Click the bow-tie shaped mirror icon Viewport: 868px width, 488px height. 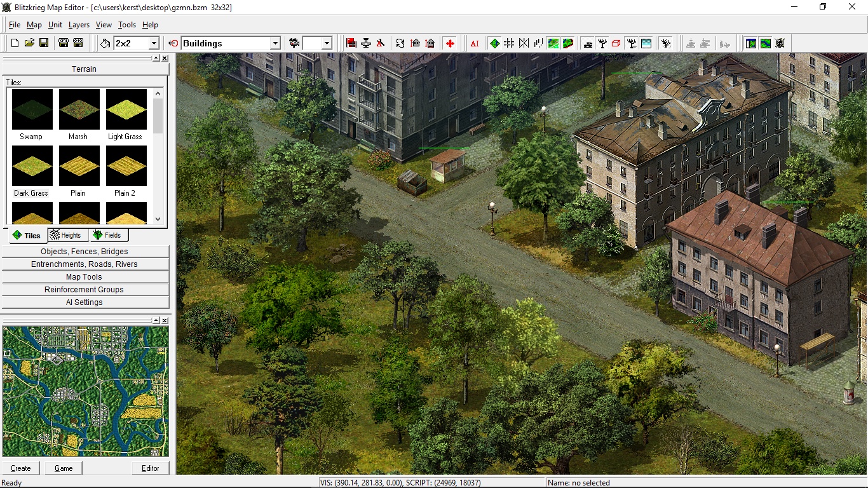[524, 43]
